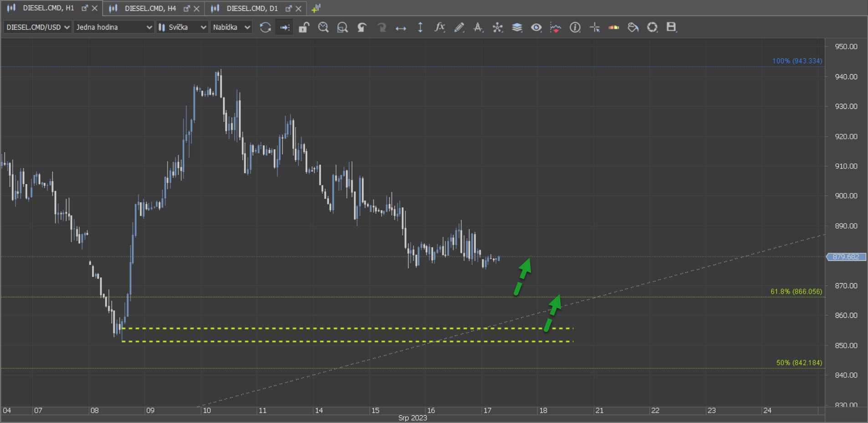868x423 pixels.
Task: Click the paint bucket theme icon
Action: (633, 27)
